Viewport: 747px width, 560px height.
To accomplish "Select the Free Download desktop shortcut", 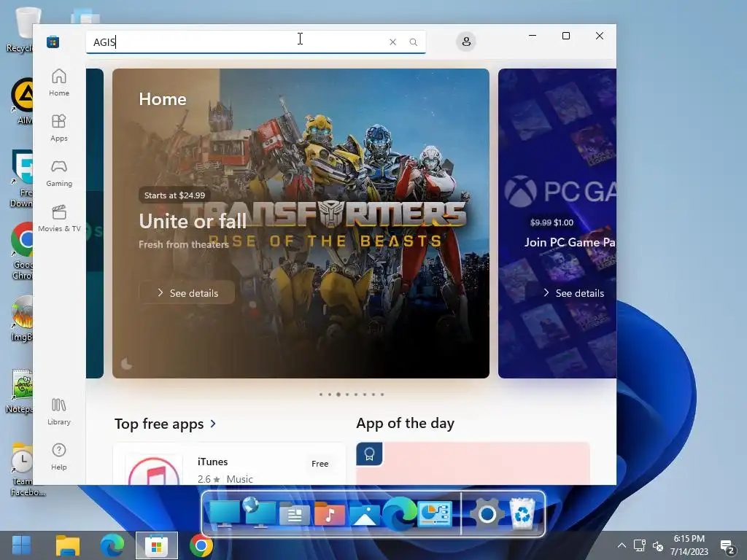I will pyautogui.click(x=22, y=179).
